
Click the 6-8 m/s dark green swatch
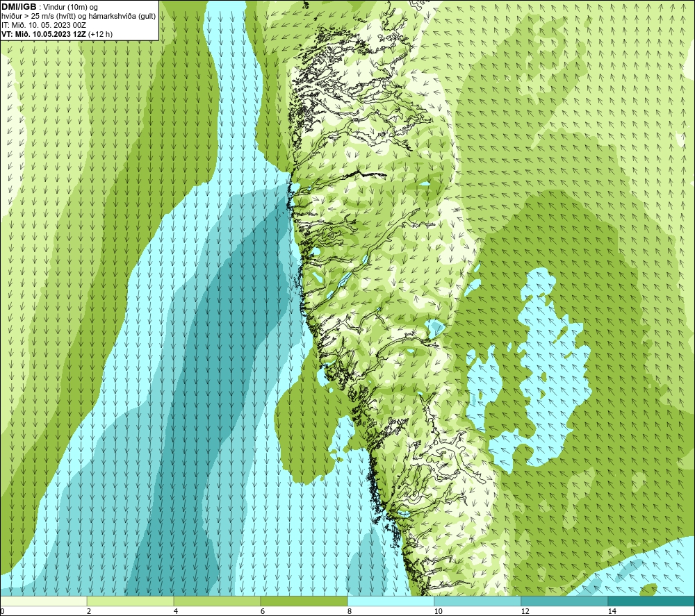coord(304,601)
